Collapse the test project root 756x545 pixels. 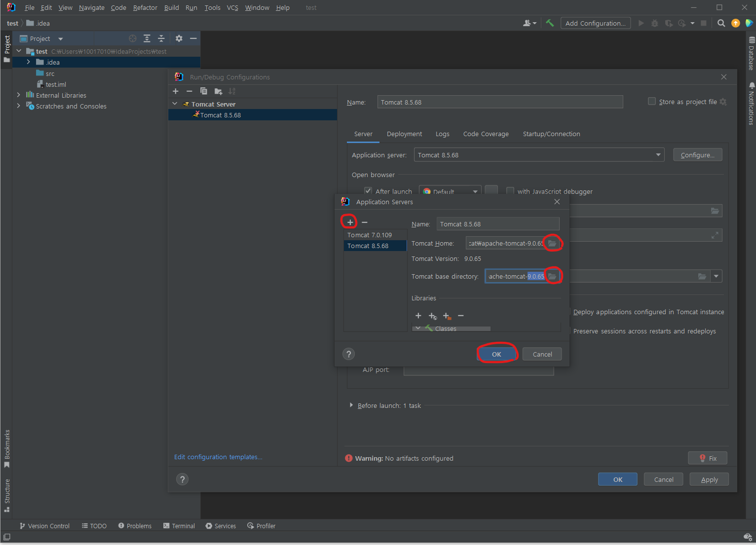point(19,51)
